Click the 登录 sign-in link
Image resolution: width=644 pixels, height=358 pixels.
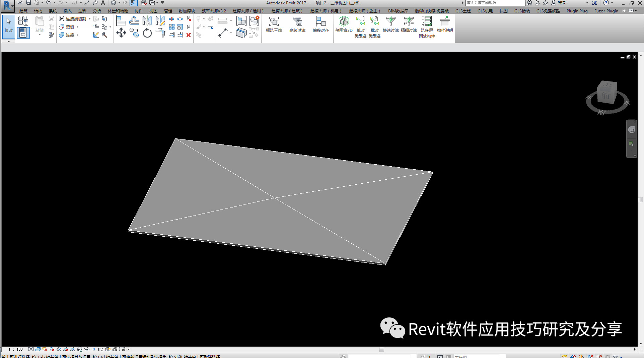click(562, 3)
